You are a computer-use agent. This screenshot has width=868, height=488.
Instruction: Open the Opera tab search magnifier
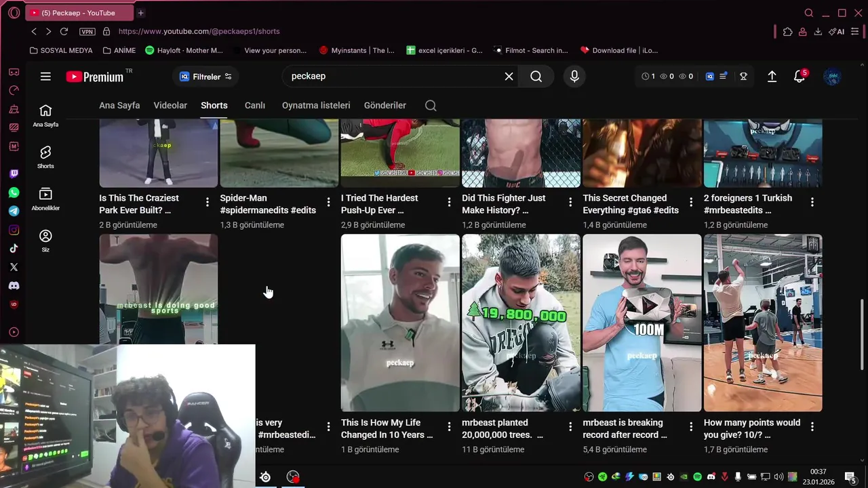click(x=808, y=13)
